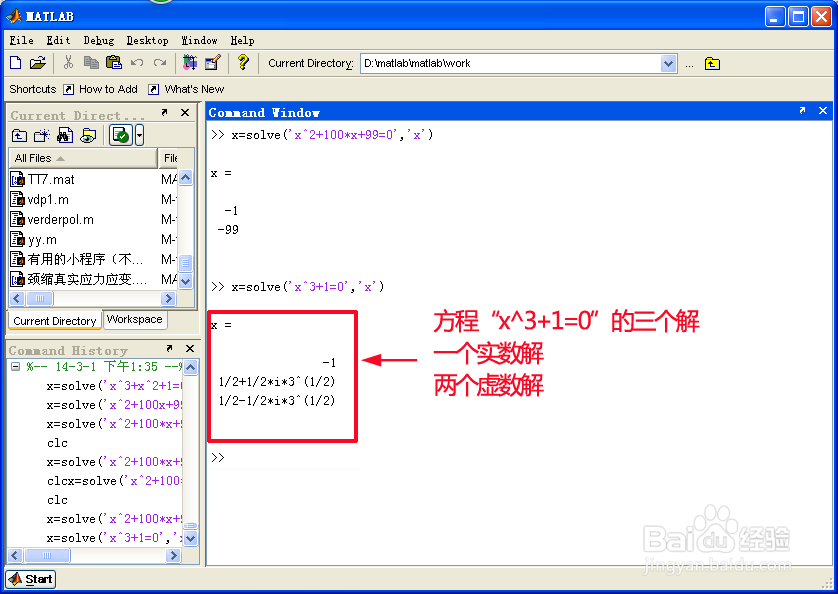Close the Current Directory panel
838x594 pixels.
[185, 112]
